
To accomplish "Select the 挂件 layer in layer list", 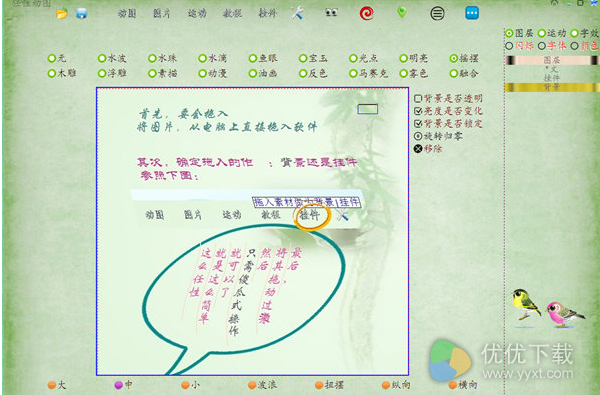I will pos(551,78).
